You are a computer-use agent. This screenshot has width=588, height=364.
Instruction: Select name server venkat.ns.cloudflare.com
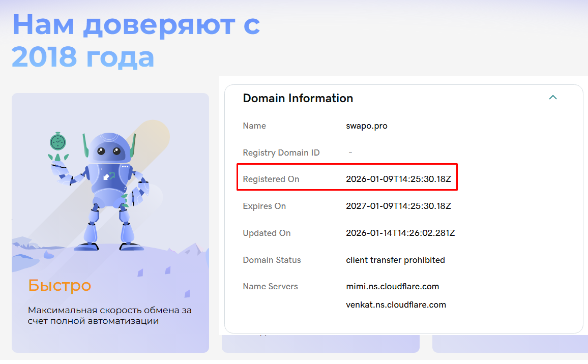tap(396, 305)
